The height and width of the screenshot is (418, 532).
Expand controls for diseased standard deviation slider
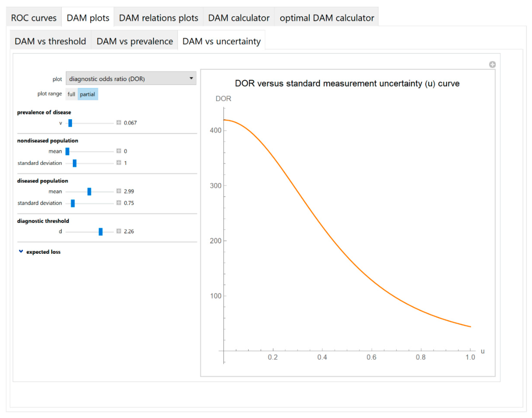(119, 203)
